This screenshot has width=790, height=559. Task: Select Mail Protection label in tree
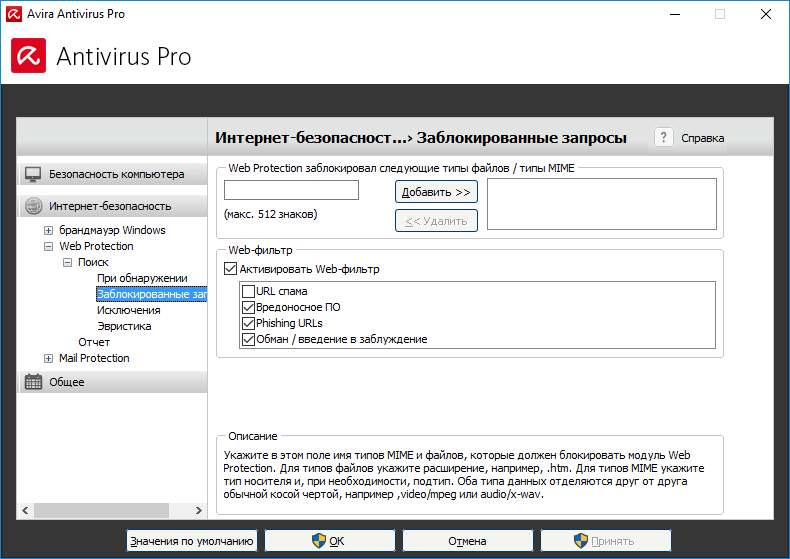[x=94, y=358]
